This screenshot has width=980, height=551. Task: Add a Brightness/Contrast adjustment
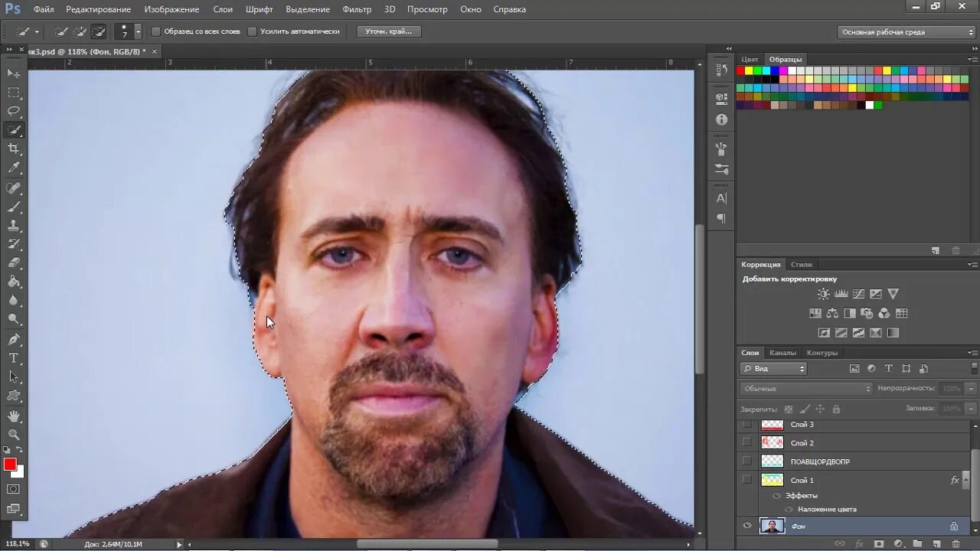pos(823,294)
